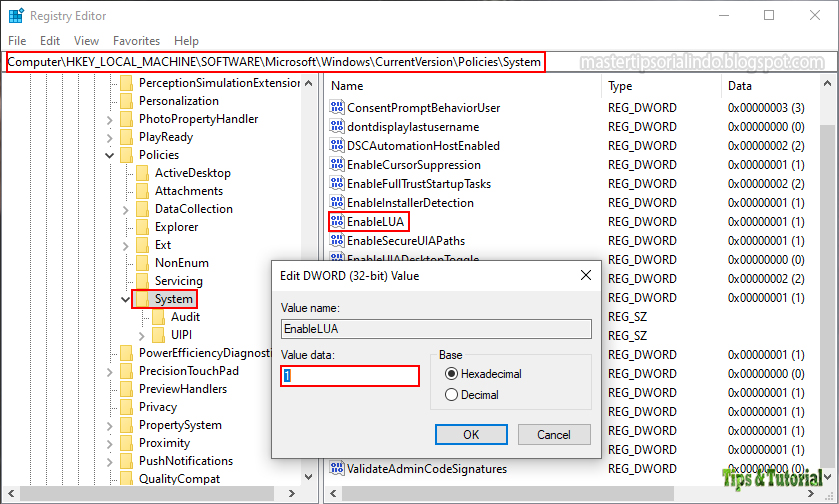Screen dimensions: 839x504
Task: Click the registry path address bar
Action: 276,62
